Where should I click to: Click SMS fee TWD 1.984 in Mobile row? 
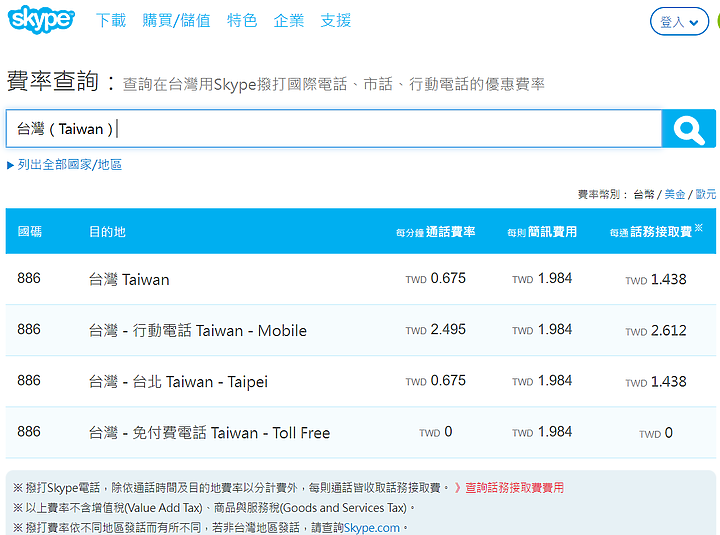pyautogui.click(x=542, y=330)
